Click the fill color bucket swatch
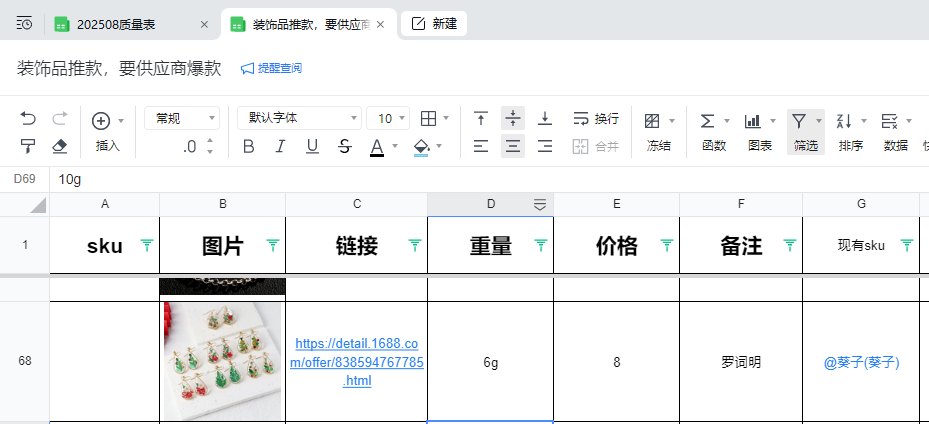 pyautogui.click(x=421, y=147)
